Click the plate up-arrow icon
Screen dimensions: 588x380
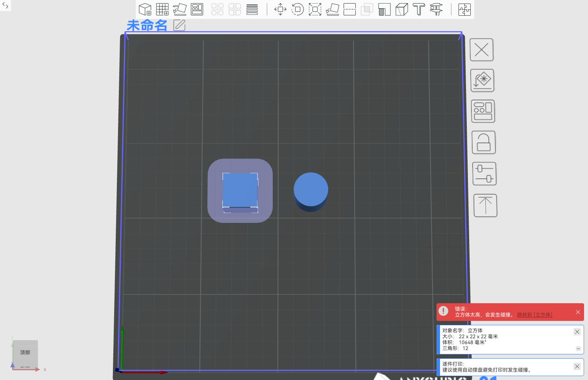point(485,205)
